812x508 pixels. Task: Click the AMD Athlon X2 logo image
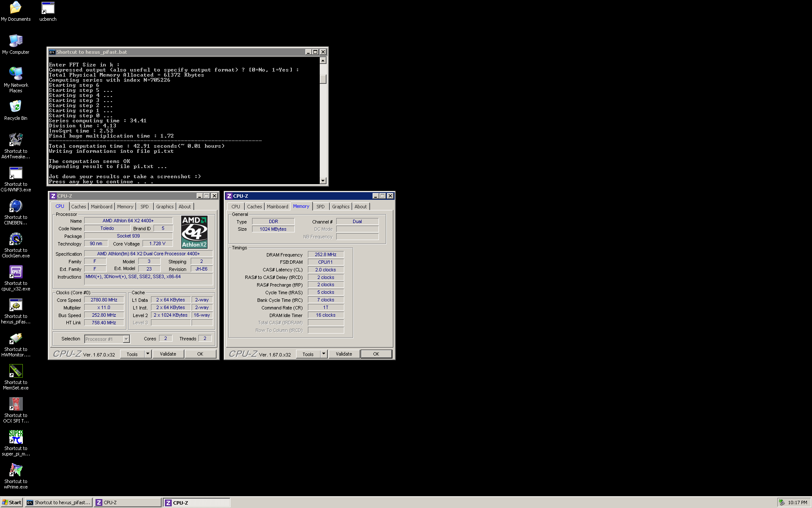coord(194,232)
